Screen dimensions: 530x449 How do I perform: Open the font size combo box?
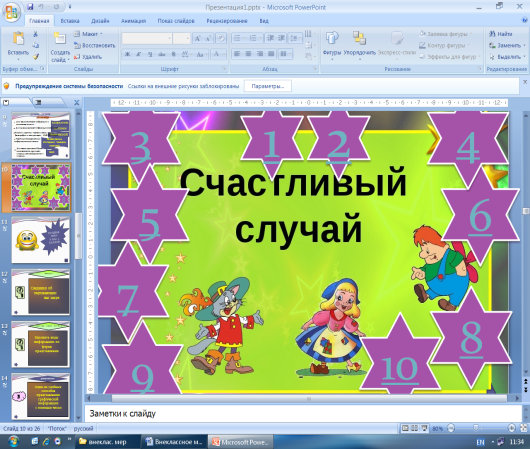tap(181, 38)
